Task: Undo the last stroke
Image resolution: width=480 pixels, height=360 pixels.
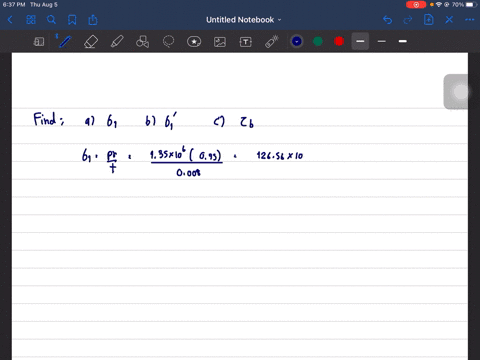Action: pyautogui.click(x=387, y=20)
